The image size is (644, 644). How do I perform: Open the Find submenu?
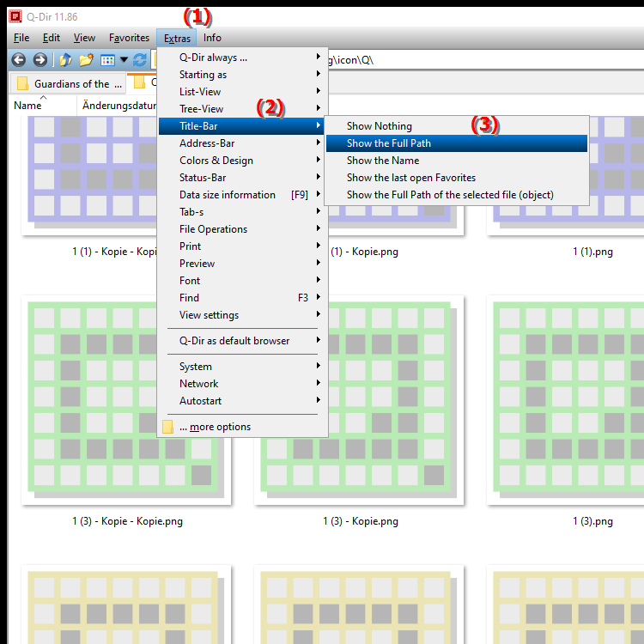(242, 298)
